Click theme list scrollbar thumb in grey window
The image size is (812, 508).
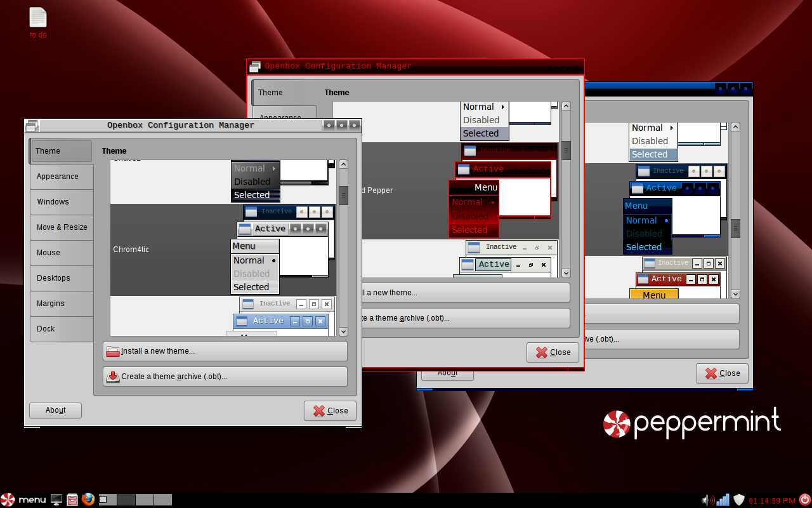point(343,195)
